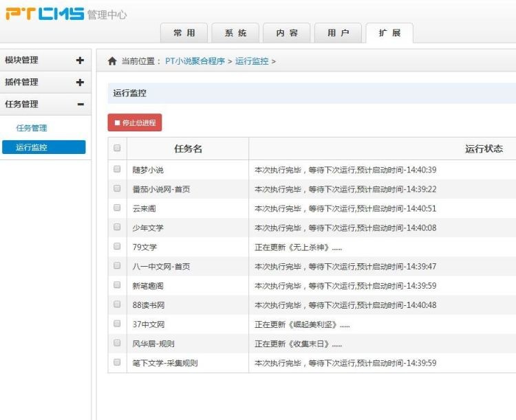Open 任务管理 sidebar sub-link
Viewport: 516px width, 420px height.
click(x=32, y=128)
